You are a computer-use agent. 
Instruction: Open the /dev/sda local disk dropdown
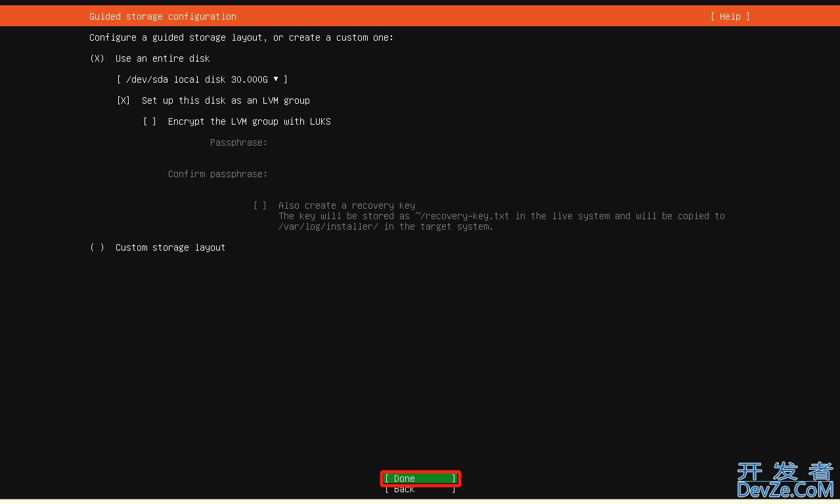coord(202,79)
